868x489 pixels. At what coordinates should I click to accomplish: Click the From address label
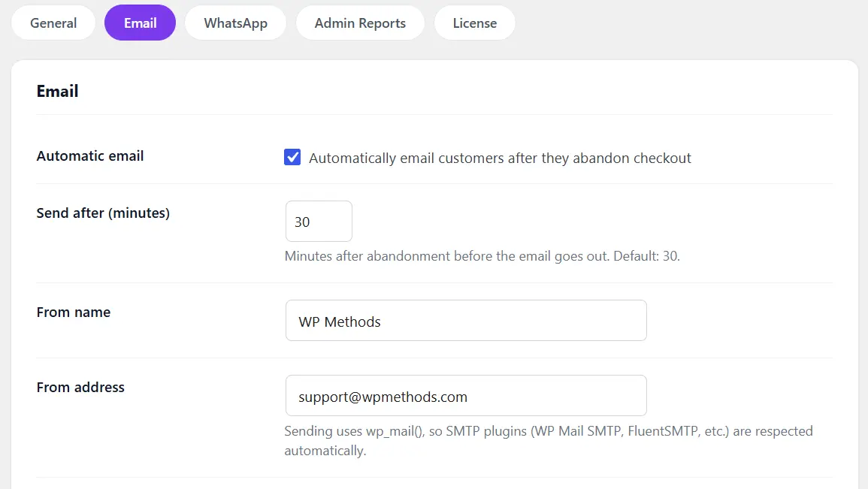click(x=81, y=387)
